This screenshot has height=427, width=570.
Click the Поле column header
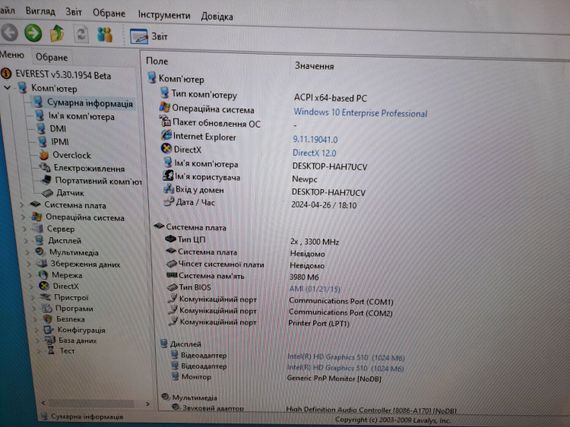[x=157, y=61]
